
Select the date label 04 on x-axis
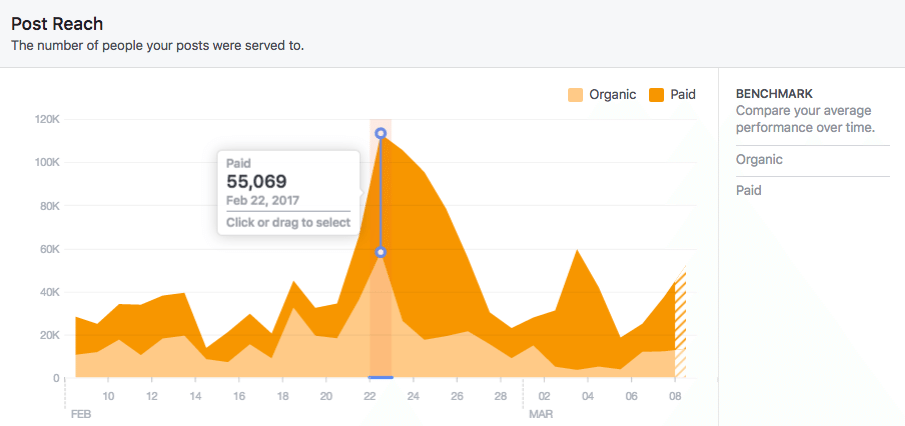(588, 396)
